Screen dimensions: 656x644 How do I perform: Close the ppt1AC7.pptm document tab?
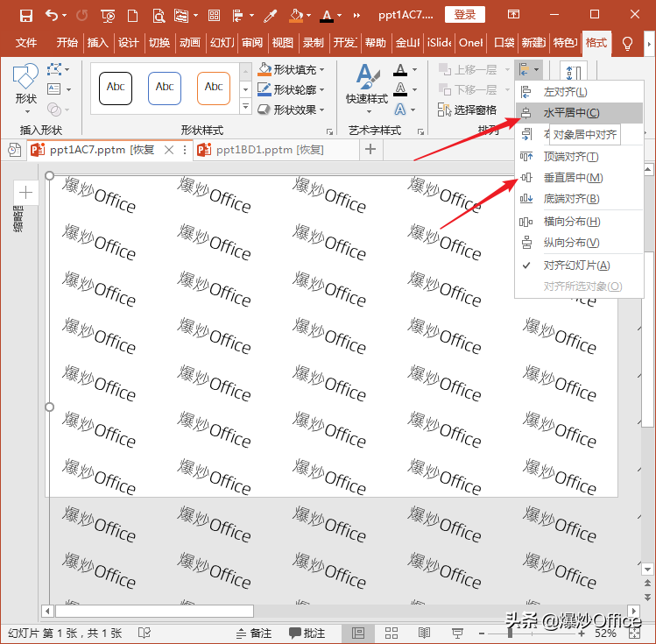coord(169,150)
